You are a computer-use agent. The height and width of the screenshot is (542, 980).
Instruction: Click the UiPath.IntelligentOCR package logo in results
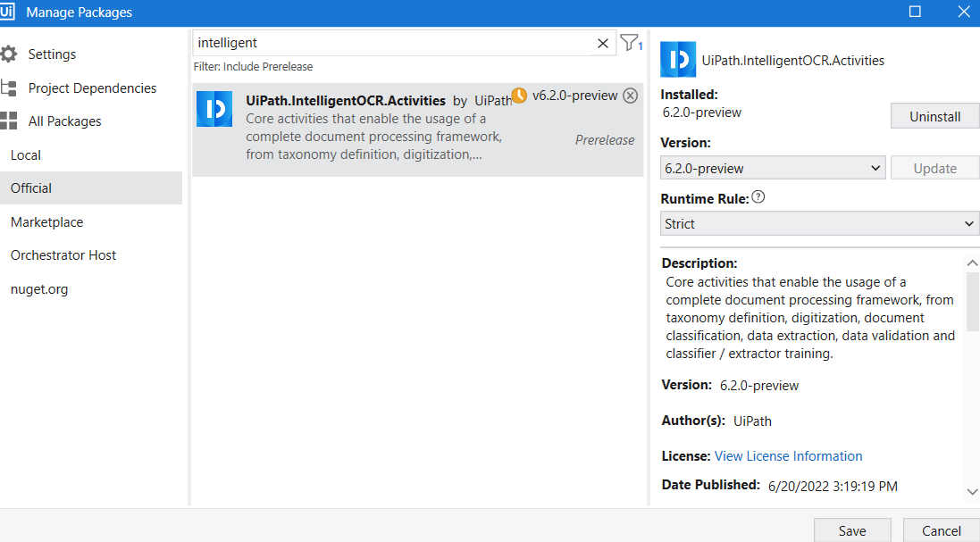click(x=214, y=109)
